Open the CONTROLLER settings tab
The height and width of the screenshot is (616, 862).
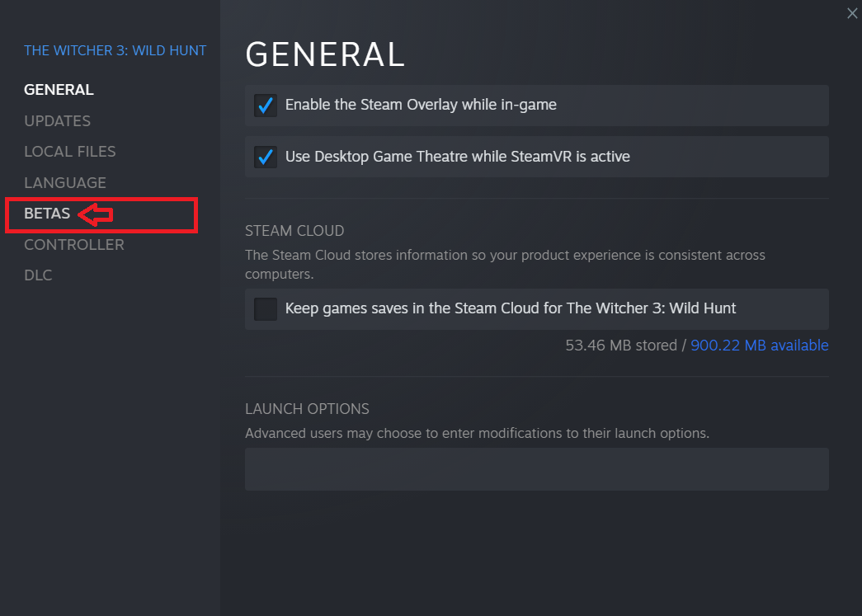click(74, 245)
